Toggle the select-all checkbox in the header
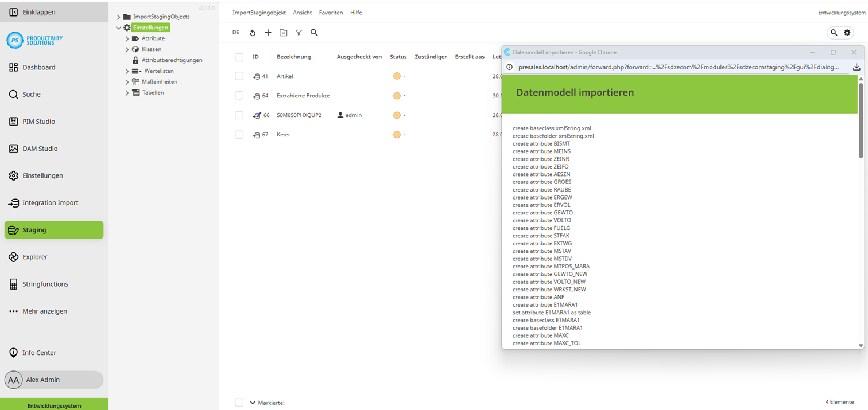Screen dimensions: 868x410 tap(239, 57)
